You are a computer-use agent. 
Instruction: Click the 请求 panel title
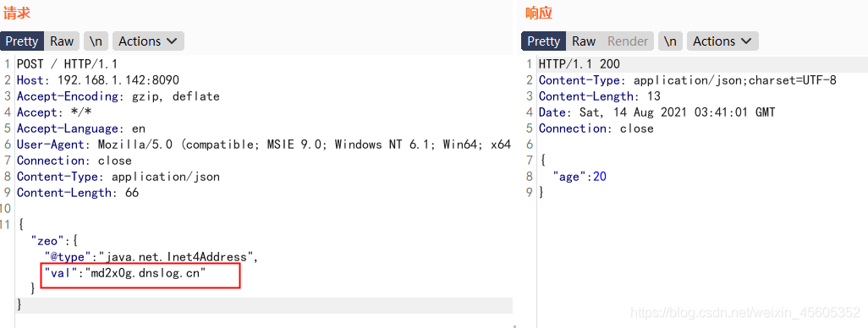click(x=17, y=13)
